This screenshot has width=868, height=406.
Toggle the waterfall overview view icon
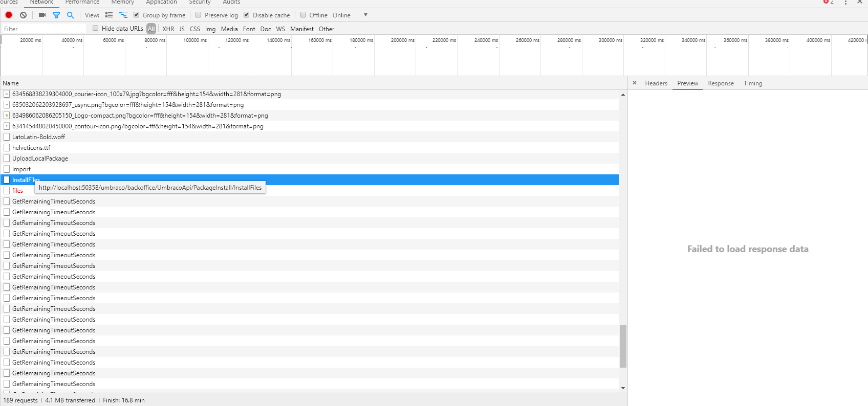pos(123,15)
